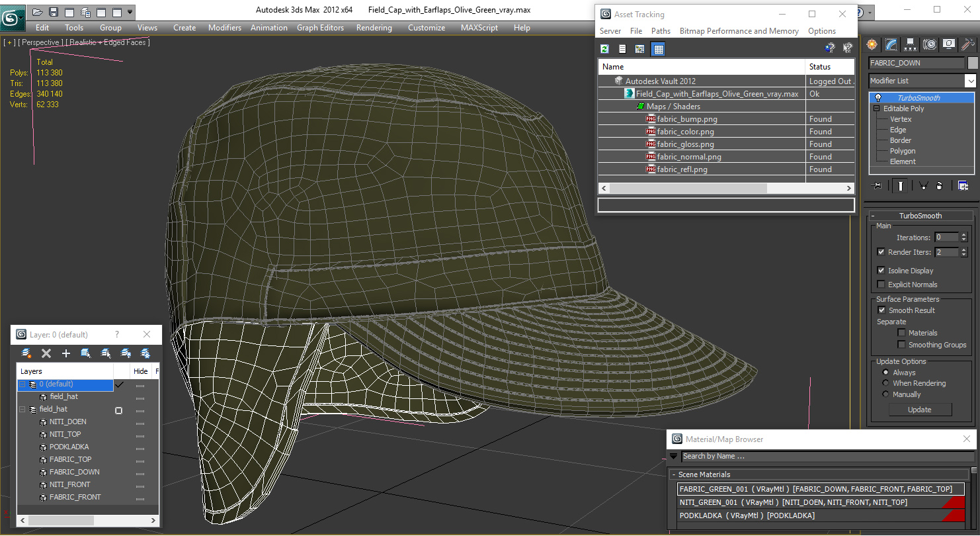Click the Add Selected Objects plus icon
The height and width of the screenshot is (536, 980).
(66, 353)
